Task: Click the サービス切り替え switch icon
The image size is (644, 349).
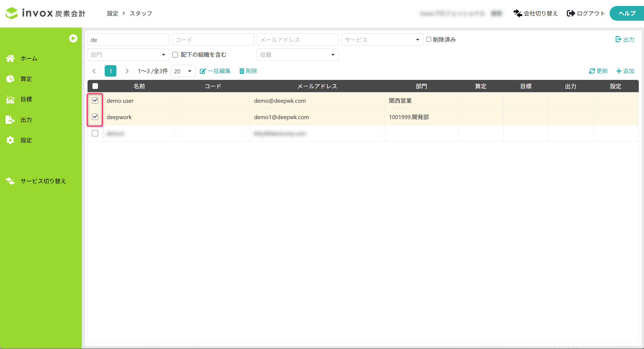Action: coord(10,181)
